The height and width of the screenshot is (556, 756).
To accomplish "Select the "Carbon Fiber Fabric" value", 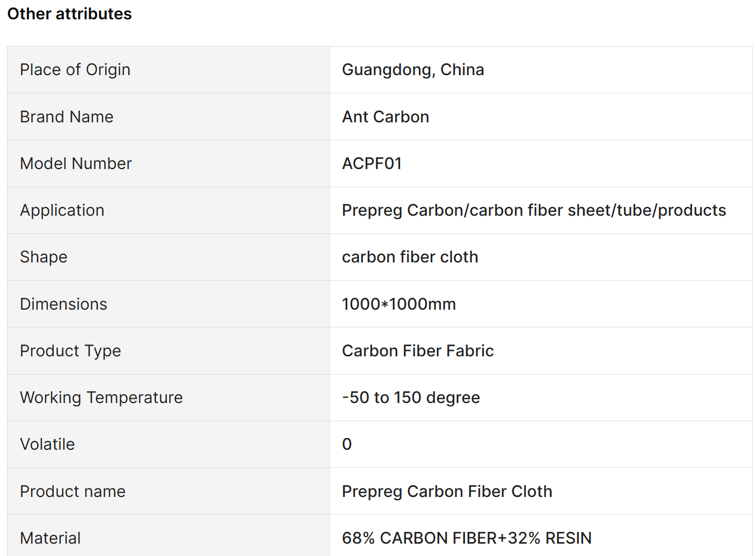I will 418,351.
